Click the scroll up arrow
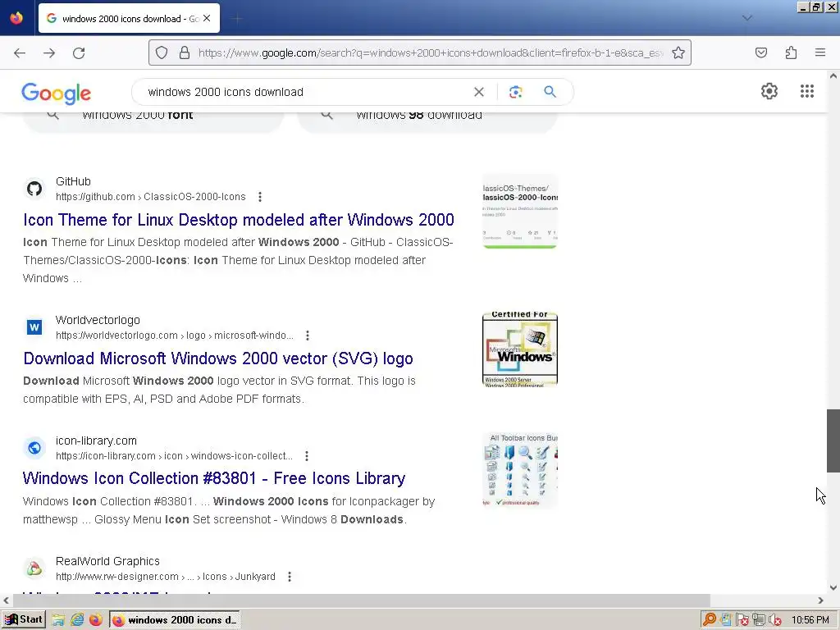The height and width of the screenshot is (630, 840). (833, 76)
